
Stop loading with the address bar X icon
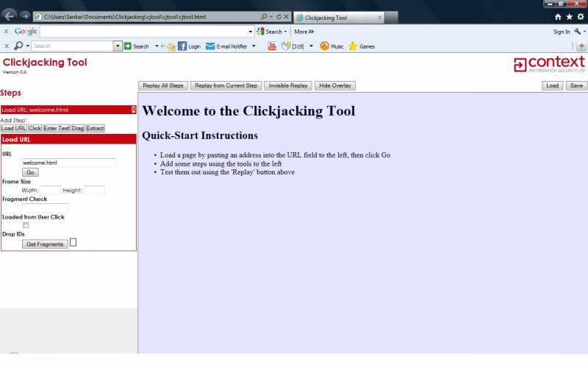[x=286, y=17]
